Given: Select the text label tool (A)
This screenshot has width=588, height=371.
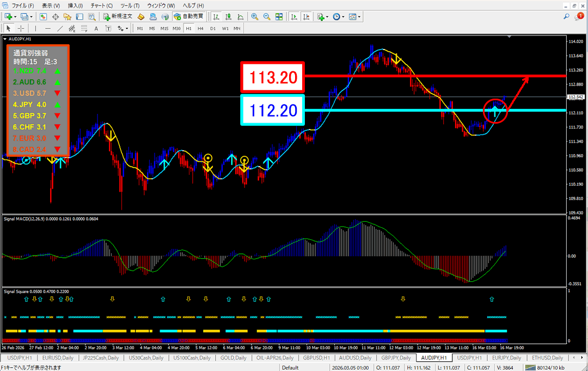Looking at the screenshot, I should [96, 28].
